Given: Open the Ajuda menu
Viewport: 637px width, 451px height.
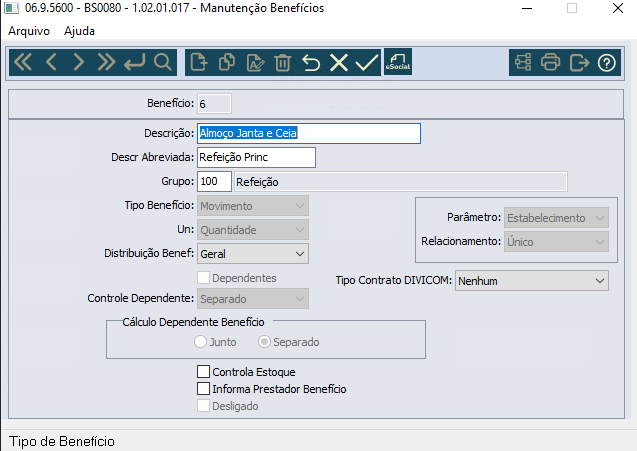Looking at the screenshot, I should [x=79, y=31].
